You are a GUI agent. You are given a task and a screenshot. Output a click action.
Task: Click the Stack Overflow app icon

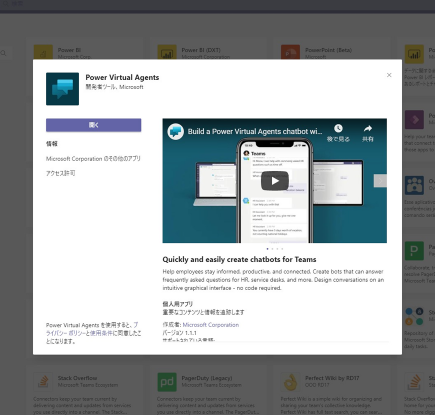tap(43, 382)
